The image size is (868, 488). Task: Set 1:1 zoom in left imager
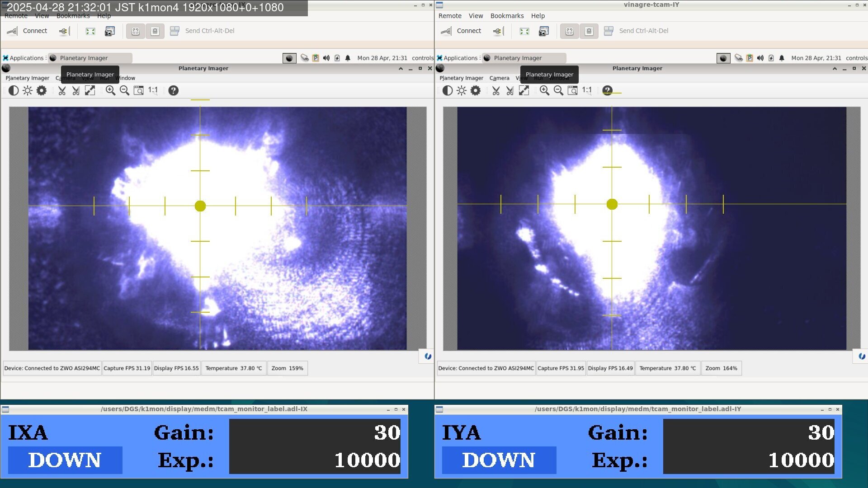153,90
